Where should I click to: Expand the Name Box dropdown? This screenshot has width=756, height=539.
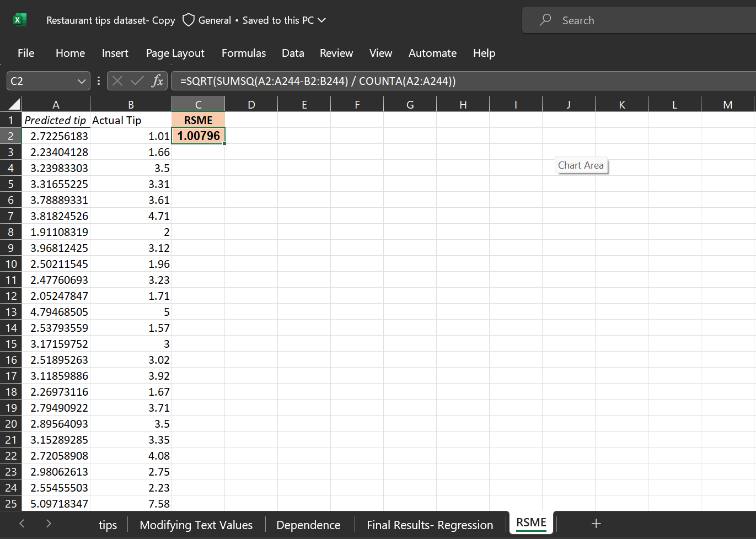point(82,81)
